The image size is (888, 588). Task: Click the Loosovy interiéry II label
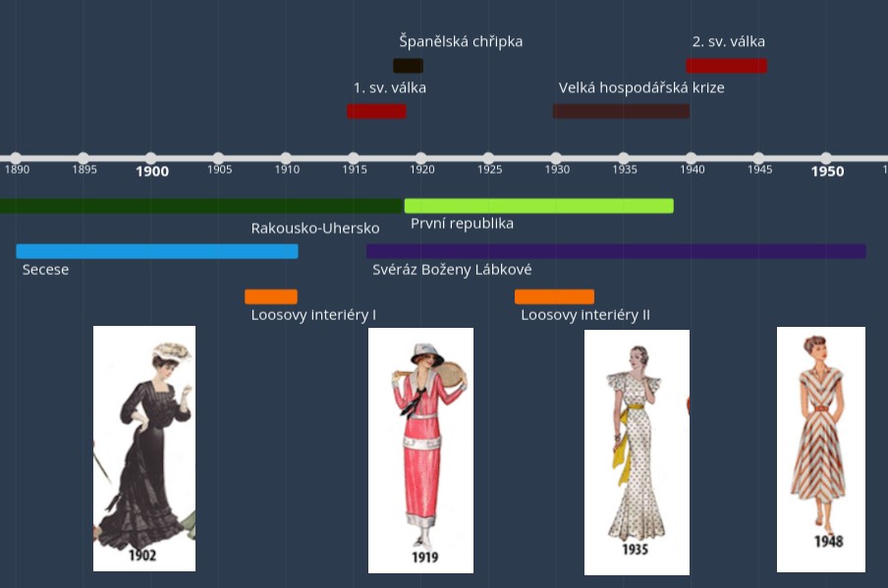585,315
